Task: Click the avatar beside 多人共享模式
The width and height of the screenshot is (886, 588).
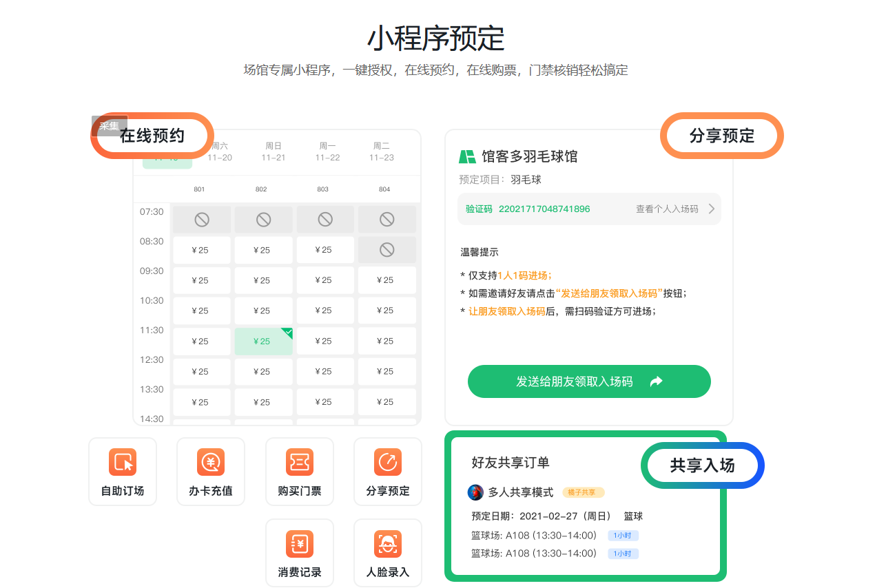Action: click(475, 492)
